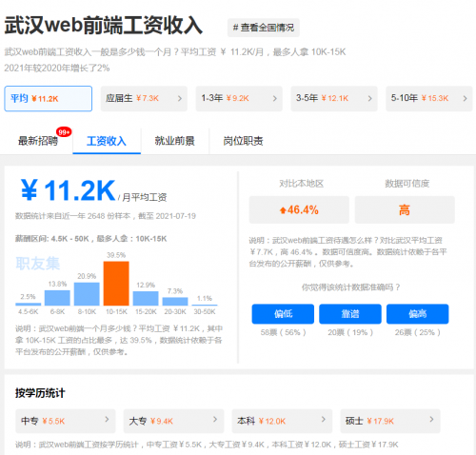Viewport: 476px width, 455px height.
Task: Switch to the 就业前景 tab
Action: [175, 141]
